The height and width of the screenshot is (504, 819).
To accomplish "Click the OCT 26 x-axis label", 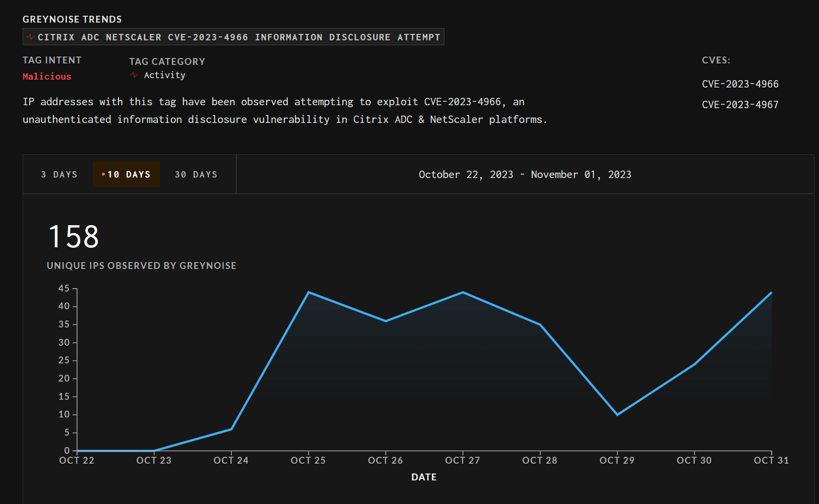I will [x=385, y=460].
